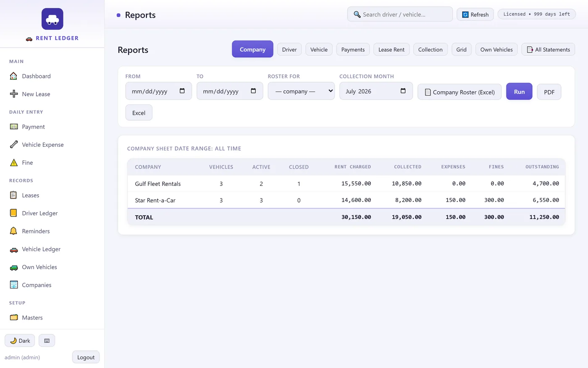Export report to Excel
The image size is (588, 368).
139,113
